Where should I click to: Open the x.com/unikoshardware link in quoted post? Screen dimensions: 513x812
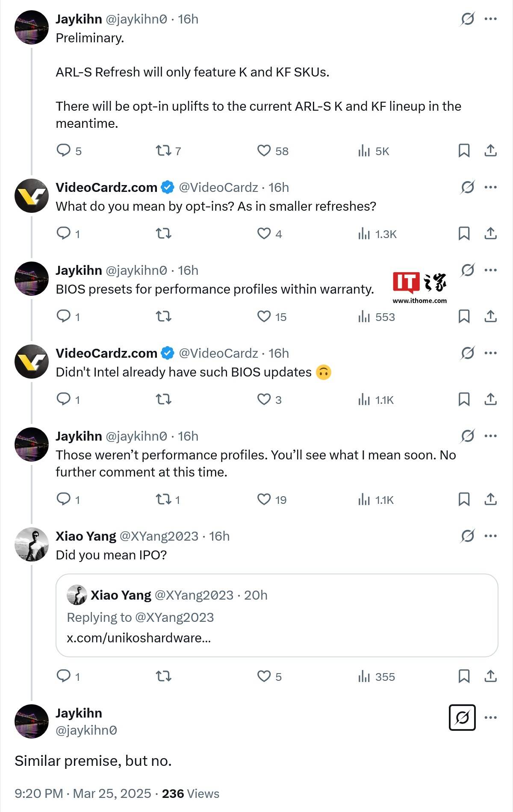point(139,638)
